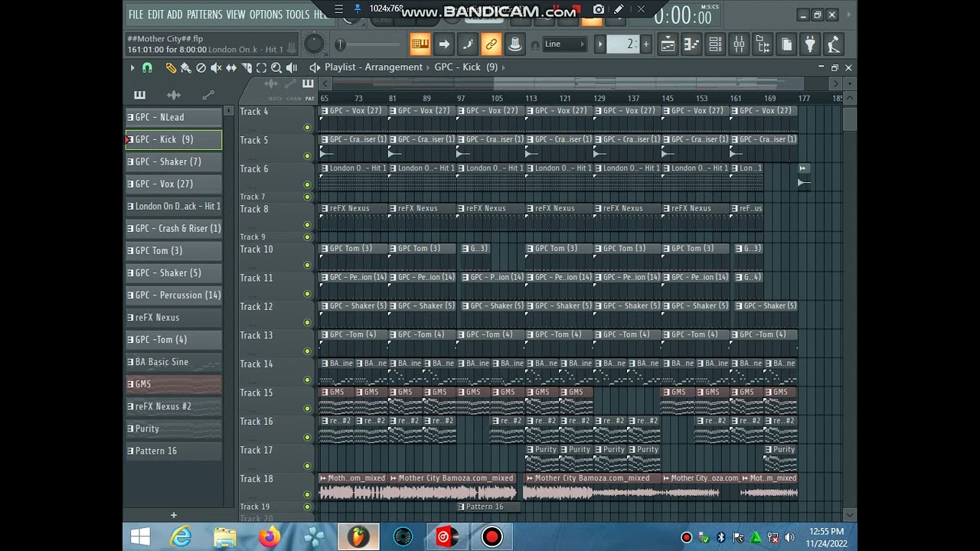The height and width of the screenshot is (551, 980).
Task: Open the Piano roll view button
Action: click(691, 44)
